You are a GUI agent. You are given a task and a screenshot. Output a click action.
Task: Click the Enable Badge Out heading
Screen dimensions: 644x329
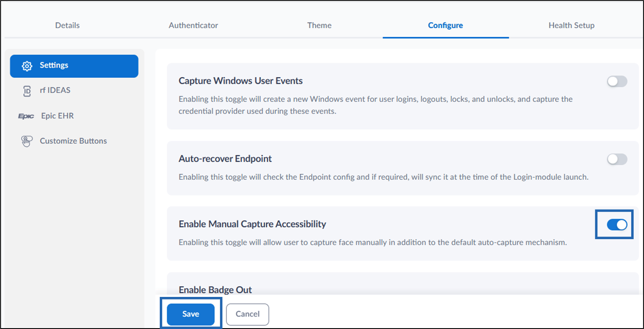[215, 290]
